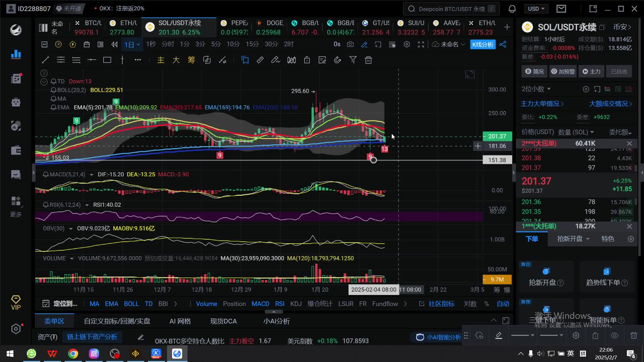Open chart settings hexagon icon
This screenshot has height=362, width=644.
click(x=407, y=44)
